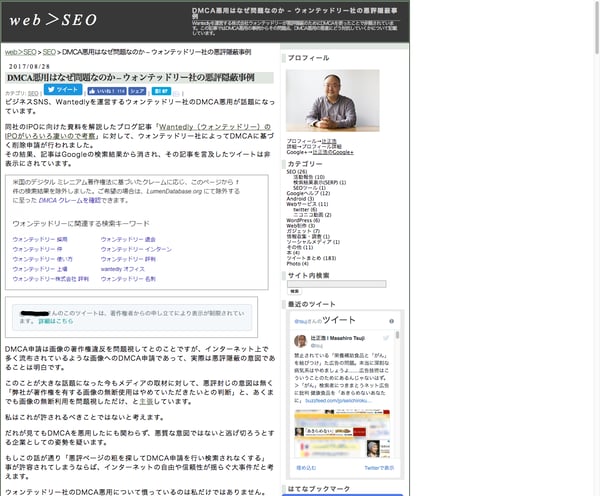Open category 'ツイートまとめ (183)'
Viewport: 600px width, 496px height.
(x=311, y=258)
